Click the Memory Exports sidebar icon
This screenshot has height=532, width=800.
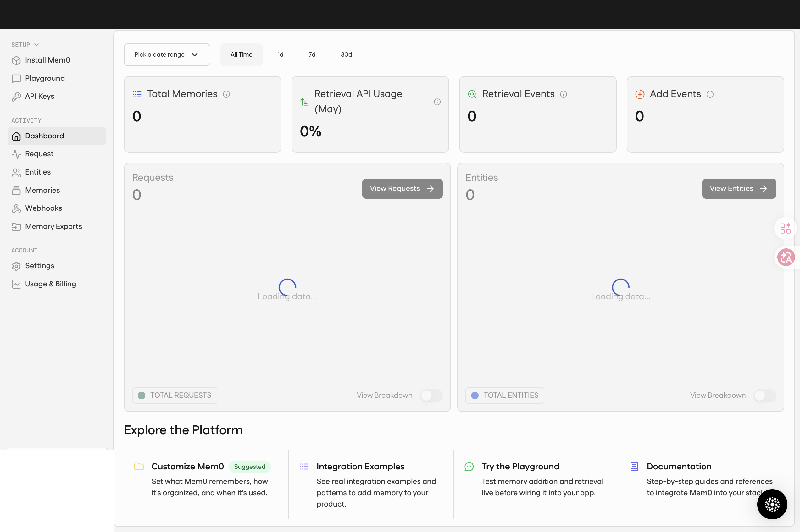16,227
